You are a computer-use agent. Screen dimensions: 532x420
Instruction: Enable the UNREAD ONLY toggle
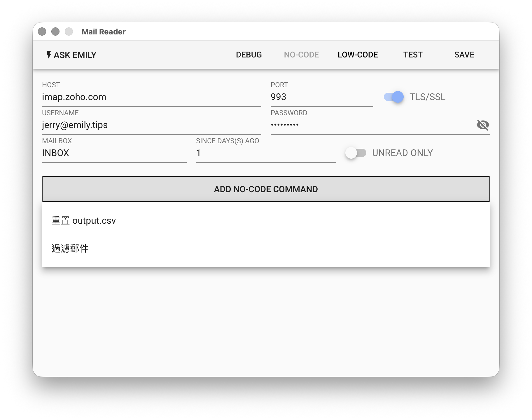click(x=356, y=153)
